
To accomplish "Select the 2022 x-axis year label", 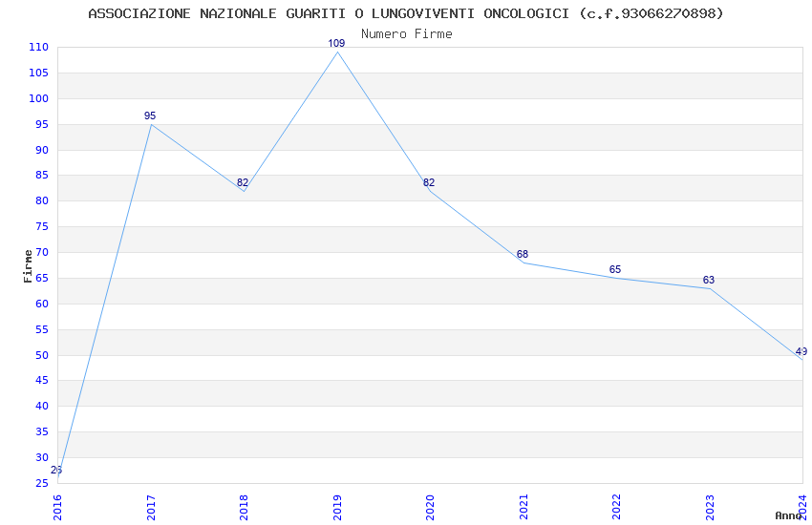I will coord(616,508).
